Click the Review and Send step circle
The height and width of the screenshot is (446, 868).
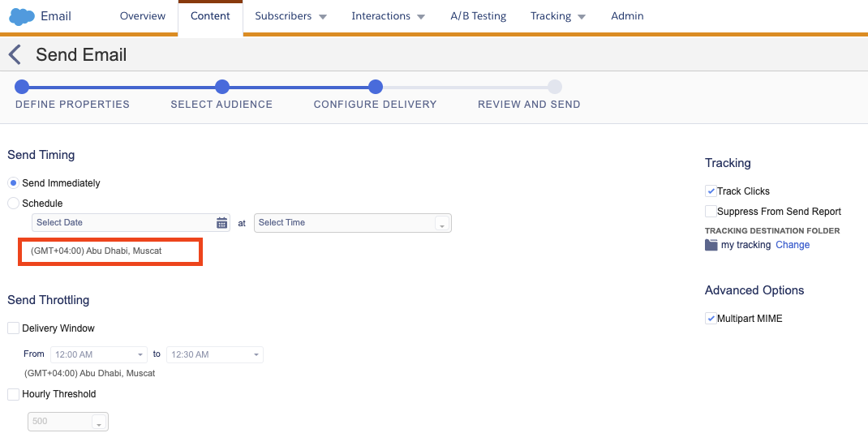coord(555,87)
